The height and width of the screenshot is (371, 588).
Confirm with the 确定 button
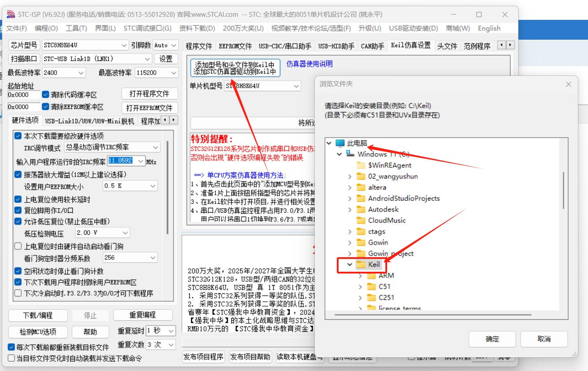tap(492, 339)
